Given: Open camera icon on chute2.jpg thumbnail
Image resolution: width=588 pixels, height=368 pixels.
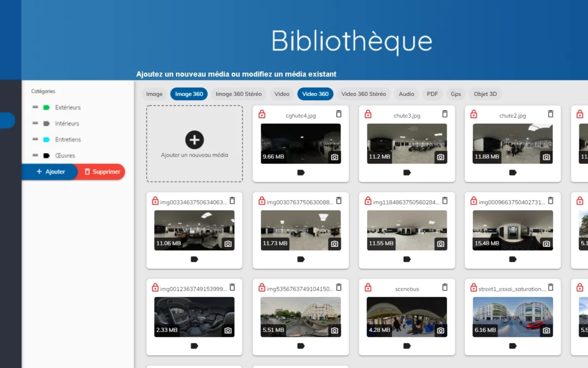Looking at the screenshot, I should (547, 158).
